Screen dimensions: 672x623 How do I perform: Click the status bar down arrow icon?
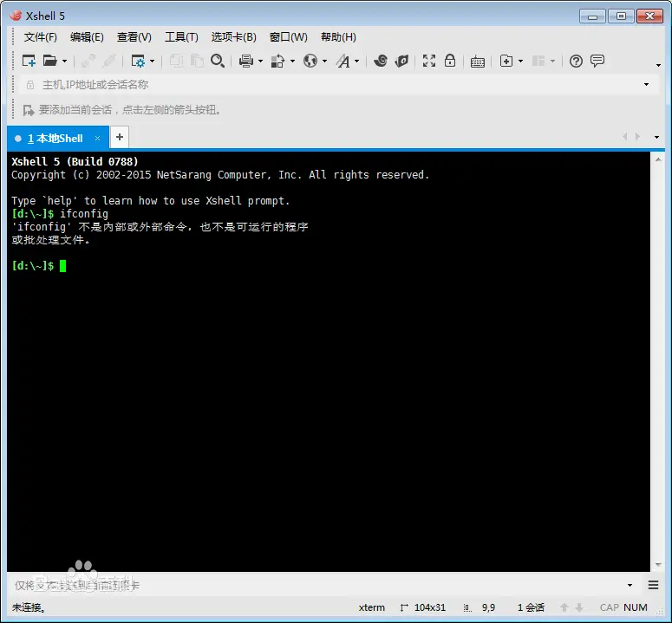[579, 607]
